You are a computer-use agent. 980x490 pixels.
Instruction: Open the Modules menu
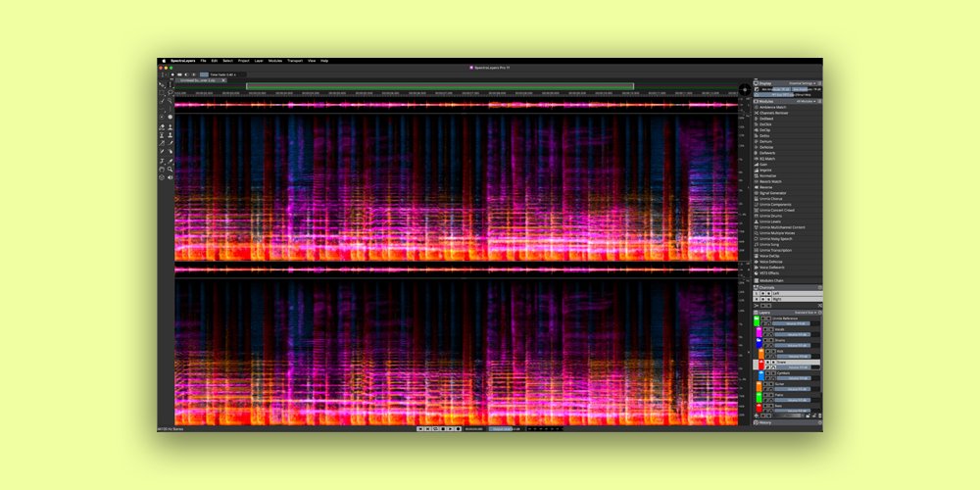click(x=275, y=61)
